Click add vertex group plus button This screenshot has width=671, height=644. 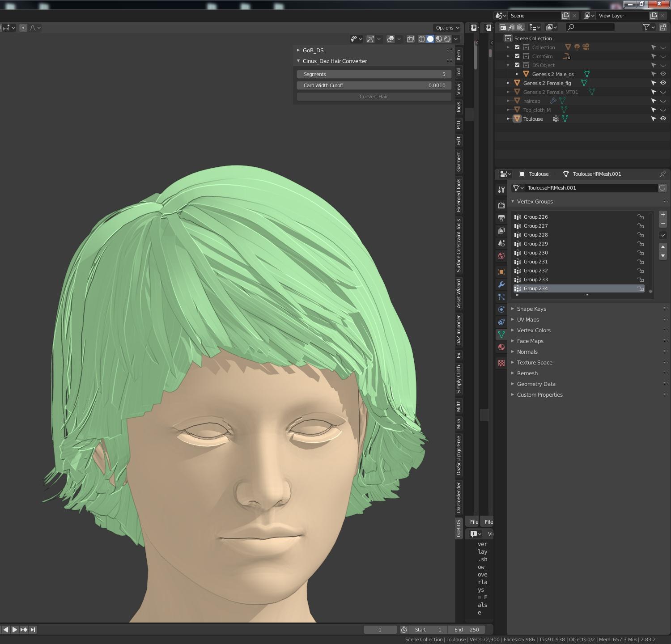click(663, 215)
